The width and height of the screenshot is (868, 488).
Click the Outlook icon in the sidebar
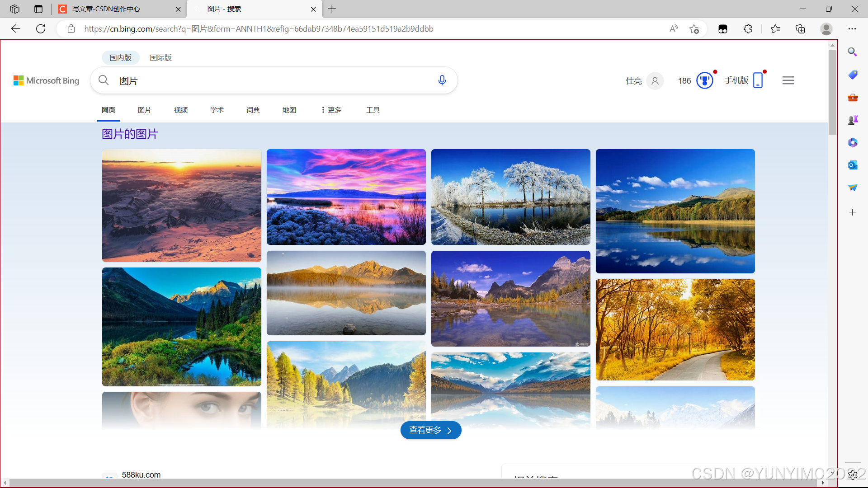[x=853, y=165]
